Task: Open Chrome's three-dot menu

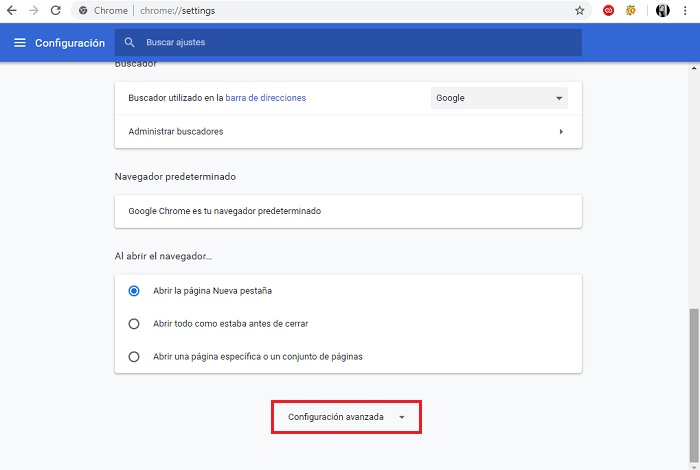Action: 688,10
